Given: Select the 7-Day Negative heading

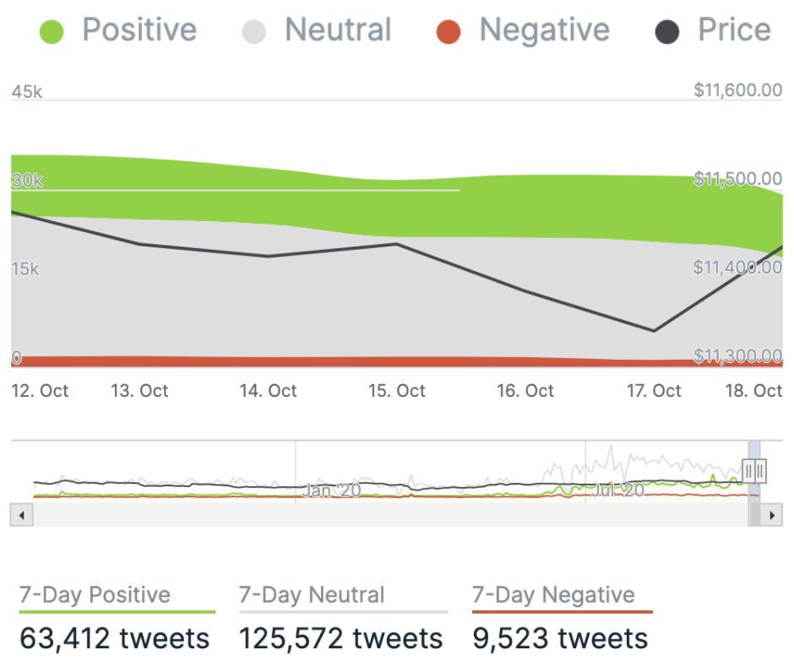Looking at the screenshot, I should pyautogui.click(x=552, y=595).
